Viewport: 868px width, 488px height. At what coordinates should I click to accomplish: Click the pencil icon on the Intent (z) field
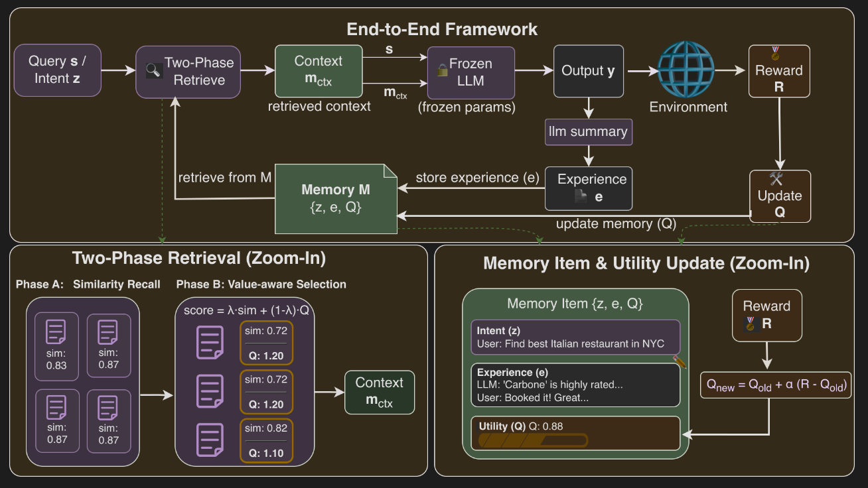(679, 361)
